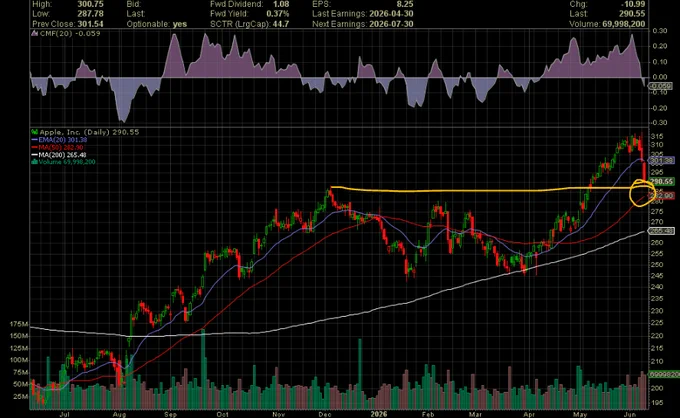Click the Fwd Dividend value 1.08
680x418 pixels.
281,4
